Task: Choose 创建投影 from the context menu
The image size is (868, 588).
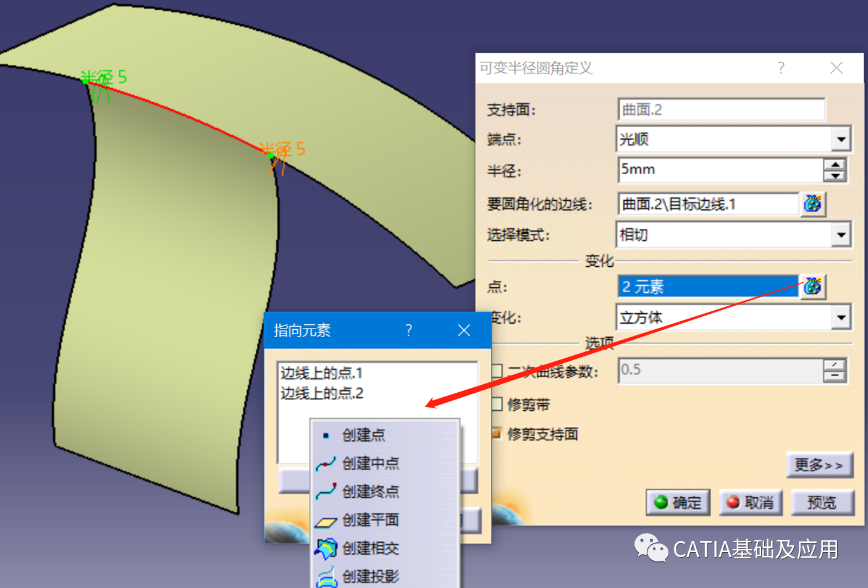Action: 386,576
